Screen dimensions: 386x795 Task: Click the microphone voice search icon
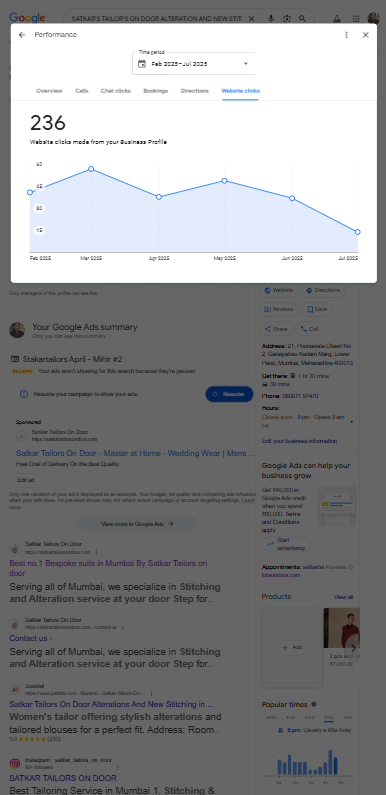click(271, 19)
